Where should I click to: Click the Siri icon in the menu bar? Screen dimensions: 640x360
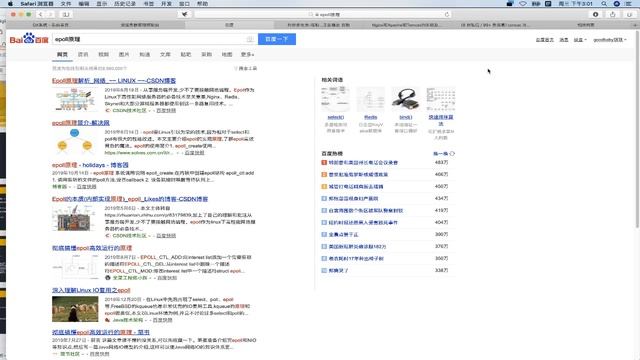point(617,4)
